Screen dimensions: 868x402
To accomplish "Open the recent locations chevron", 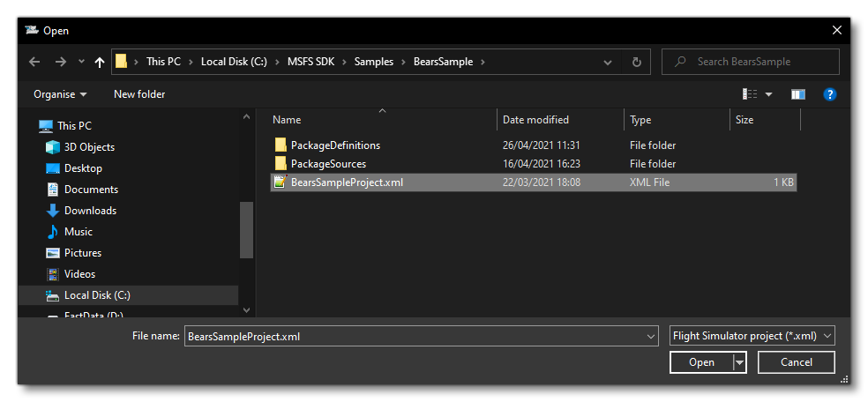I will pos(82,62).
